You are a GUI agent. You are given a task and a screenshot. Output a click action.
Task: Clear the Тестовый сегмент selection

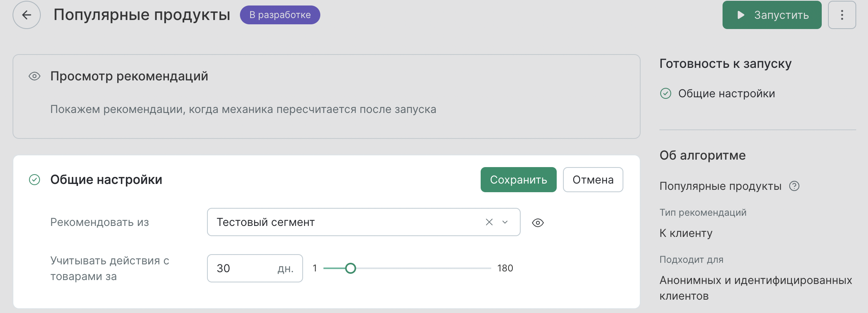pos(489,222)
